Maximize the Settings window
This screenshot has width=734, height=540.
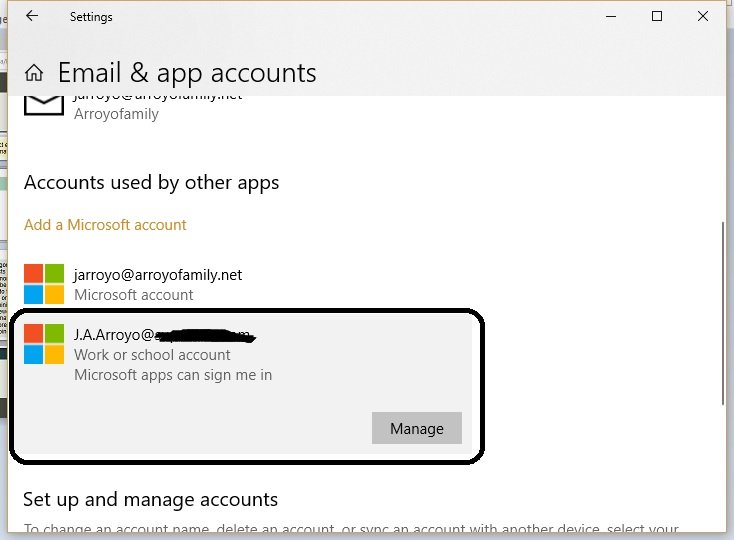(657, 16)
